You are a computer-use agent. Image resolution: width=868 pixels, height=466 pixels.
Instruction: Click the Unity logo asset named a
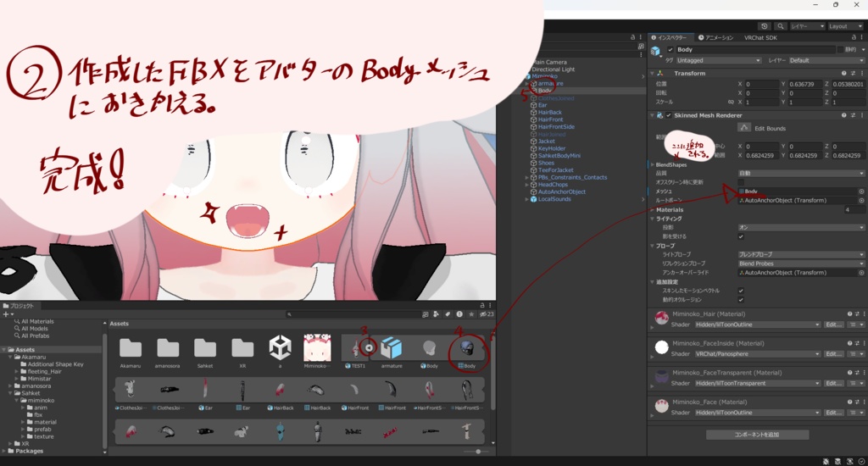280,348
